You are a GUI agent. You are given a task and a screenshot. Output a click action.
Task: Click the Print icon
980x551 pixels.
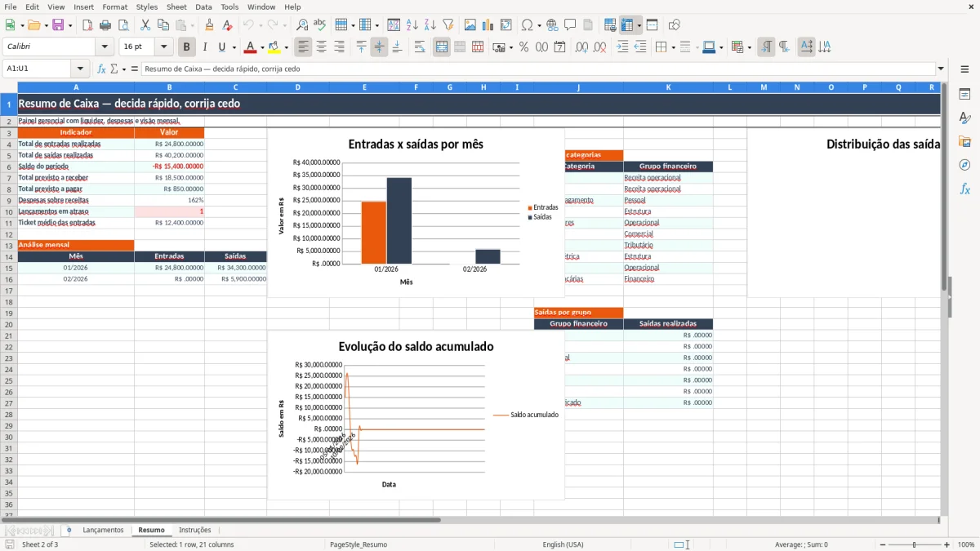coord(105,25)
